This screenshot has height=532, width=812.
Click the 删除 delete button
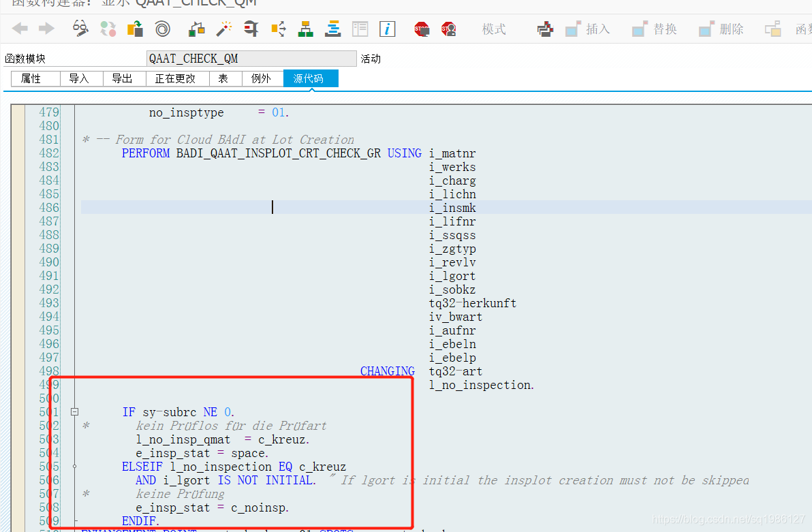click(x=721, y=29)
